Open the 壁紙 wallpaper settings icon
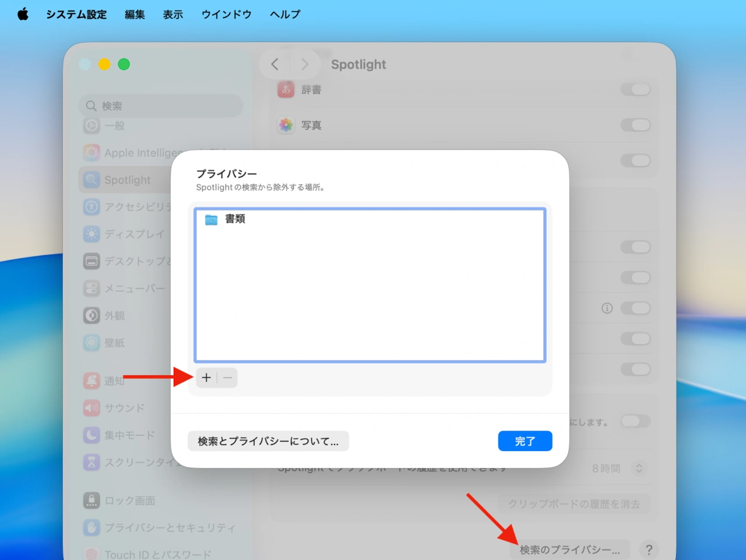The height and width of the screenshot is (560, 746). pos(92,343)
